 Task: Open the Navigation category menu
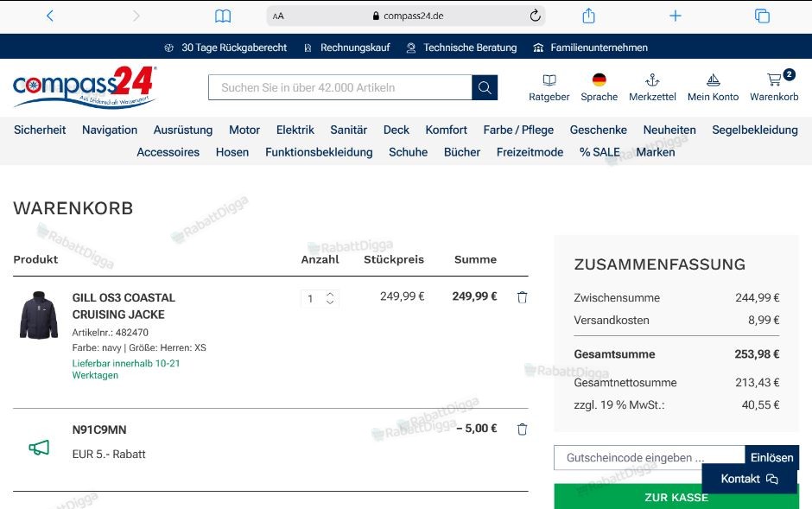110,130
